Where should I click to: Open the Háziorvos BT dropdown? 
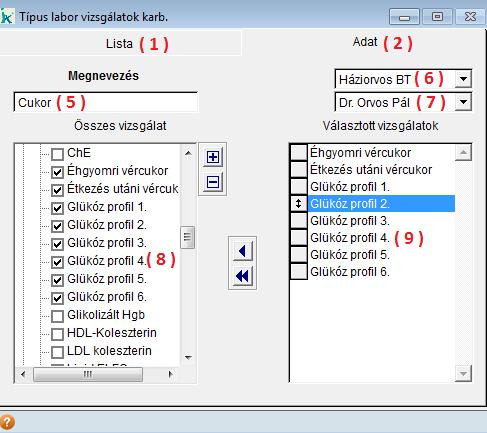point(463,79)
